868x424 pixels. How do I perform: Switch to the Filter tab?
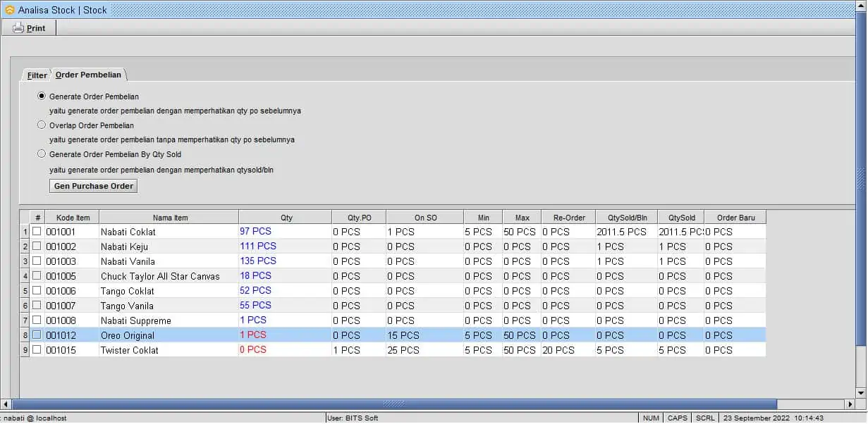tap(37, 75)
